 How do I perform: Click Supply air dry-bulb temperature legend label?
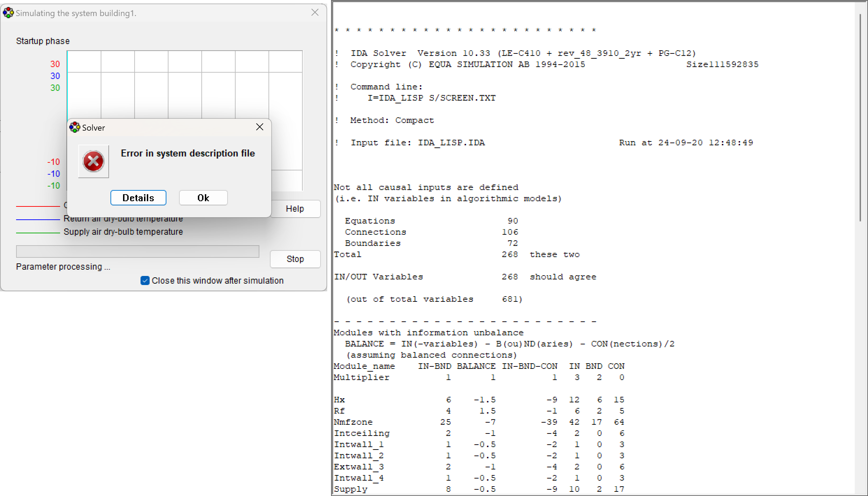point(123,232)
